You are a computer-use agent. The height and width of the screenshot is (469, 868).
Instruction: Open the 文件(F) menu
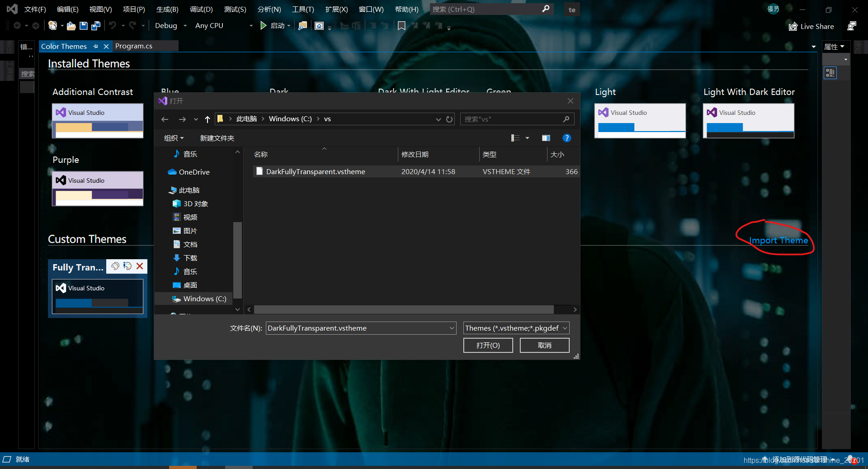pos(35,9)
